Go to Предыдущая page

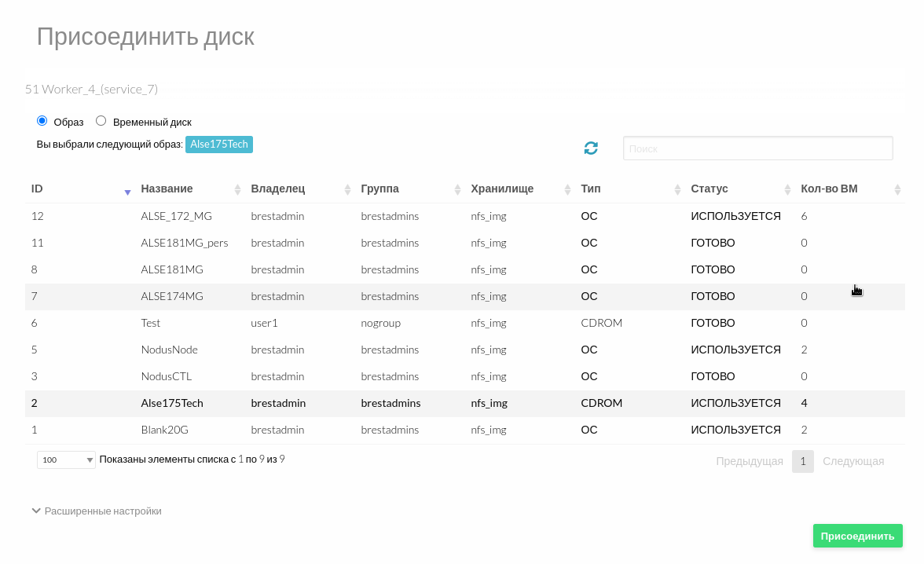750,461
